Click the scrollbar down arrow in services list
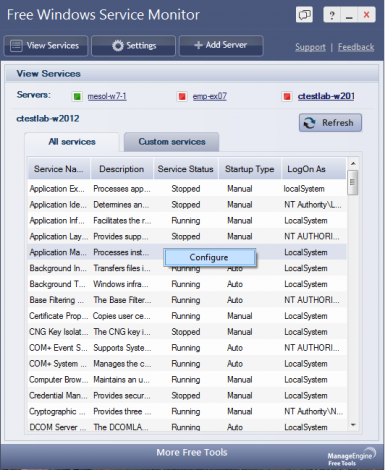This screenshot has width=385, height=470. 353,425
